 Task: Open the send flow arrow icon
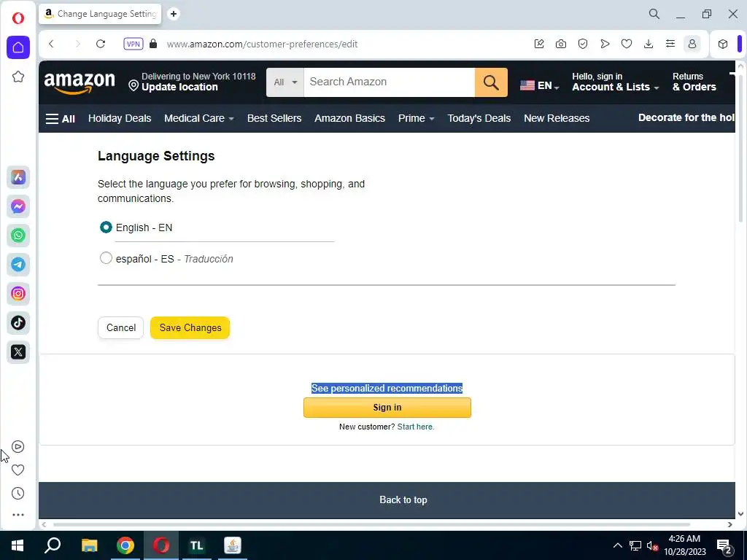tap(605, 44)
